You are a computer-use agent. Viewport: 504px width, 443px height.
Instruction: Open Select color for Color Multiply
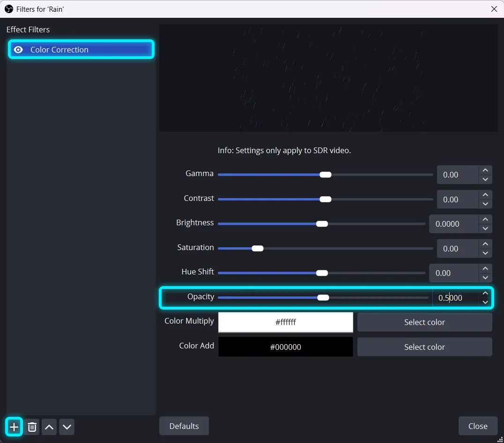tap(425, 322)
